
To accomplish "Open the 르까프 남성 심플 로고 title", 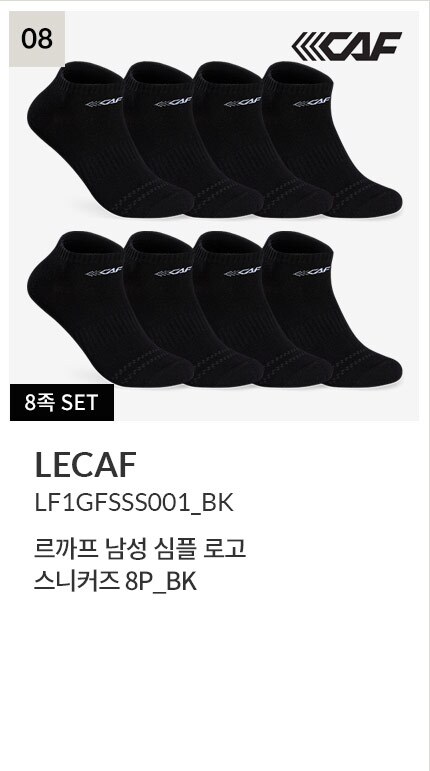I will click(140, 549).
